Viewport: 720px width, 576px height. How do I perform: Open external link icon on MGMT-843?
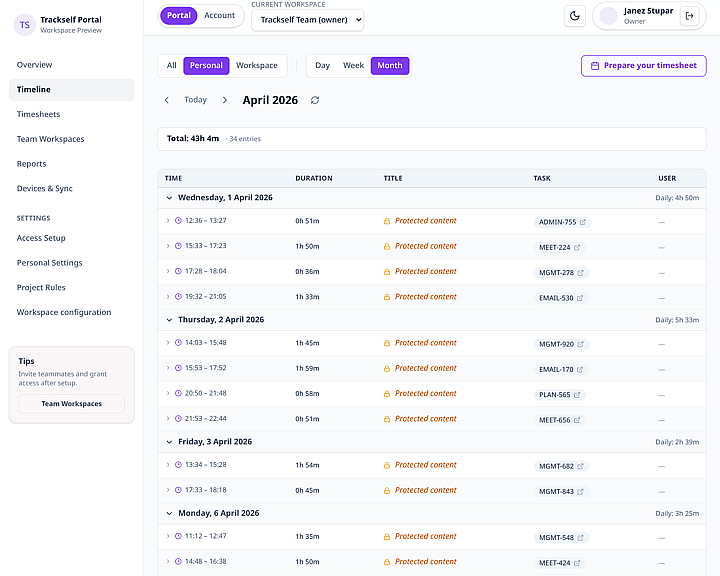580,491
